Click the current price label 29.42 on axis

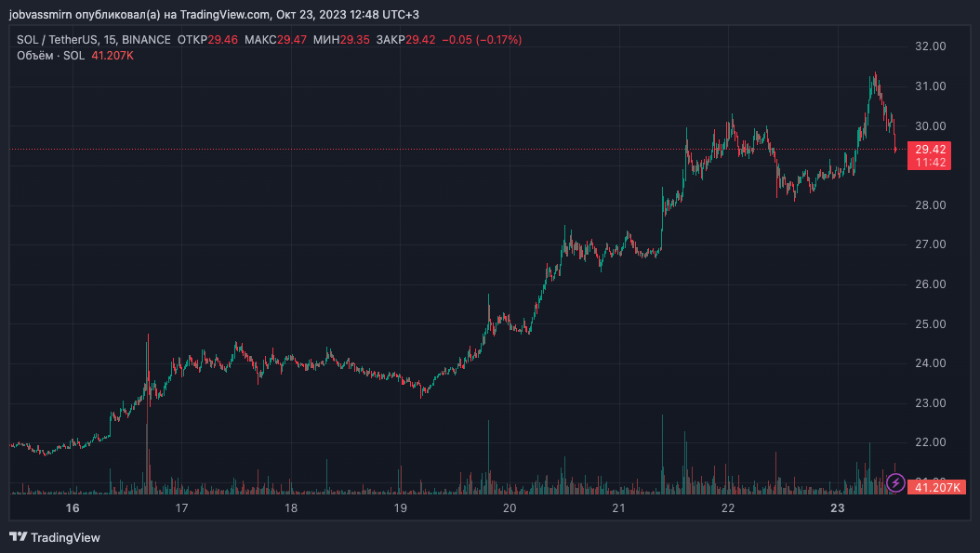pos(930,149)
